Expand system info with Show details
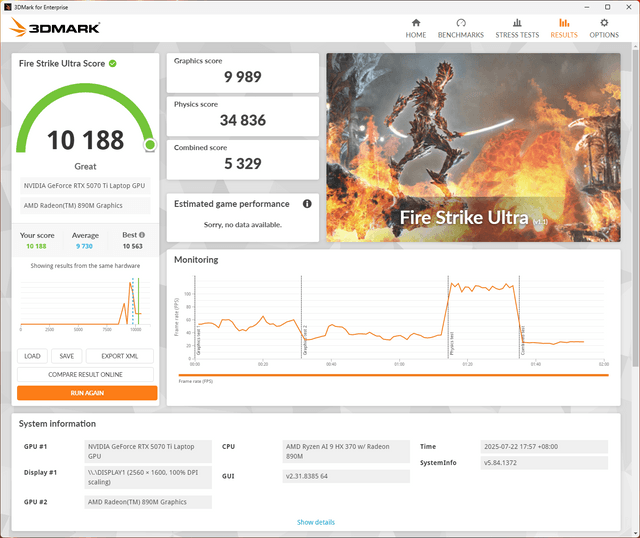The width and height of the screenshot is (640, 538). [x=316, y=522]
